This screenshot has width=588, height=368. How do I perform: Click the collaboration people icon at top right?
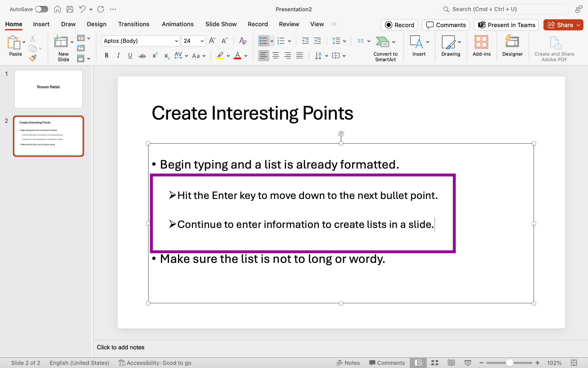pyautogui.click(x=579, y=9)
